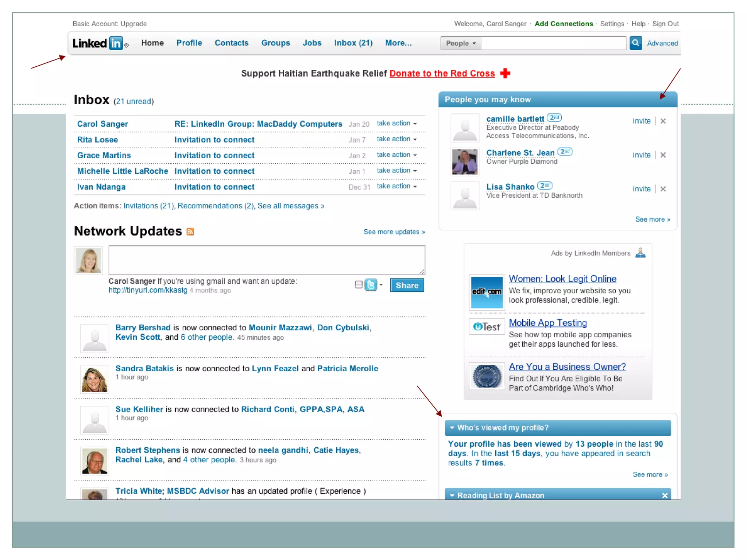Dismiss the camille bartlett suggestion
This screenshot has width=747, height=560.
(663, 121)
